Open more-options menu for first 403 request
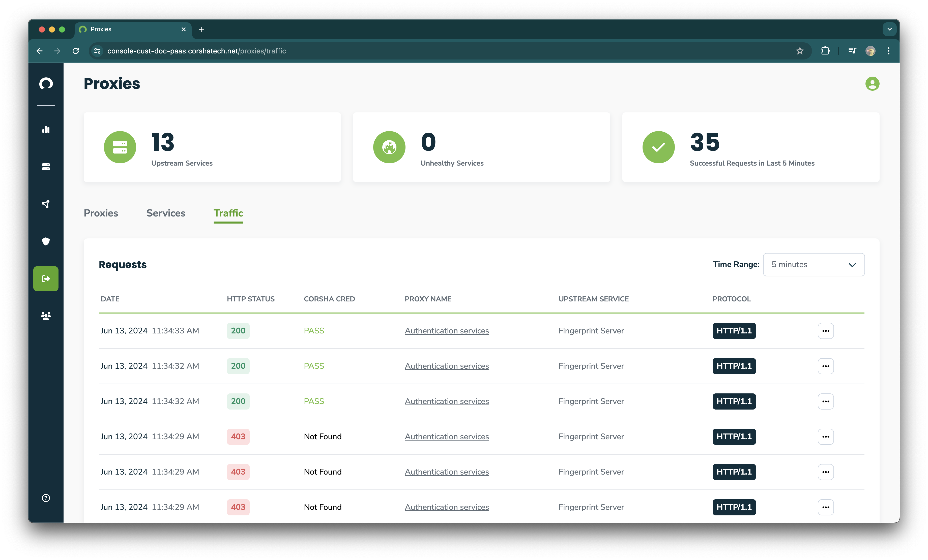928x560 pixels. (x=826, y=437)
